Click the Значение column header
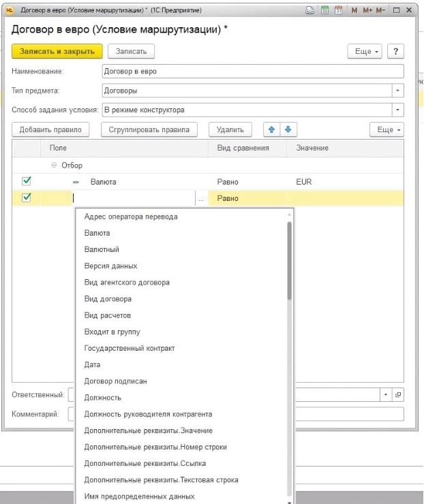 click(x=345, y=148)
